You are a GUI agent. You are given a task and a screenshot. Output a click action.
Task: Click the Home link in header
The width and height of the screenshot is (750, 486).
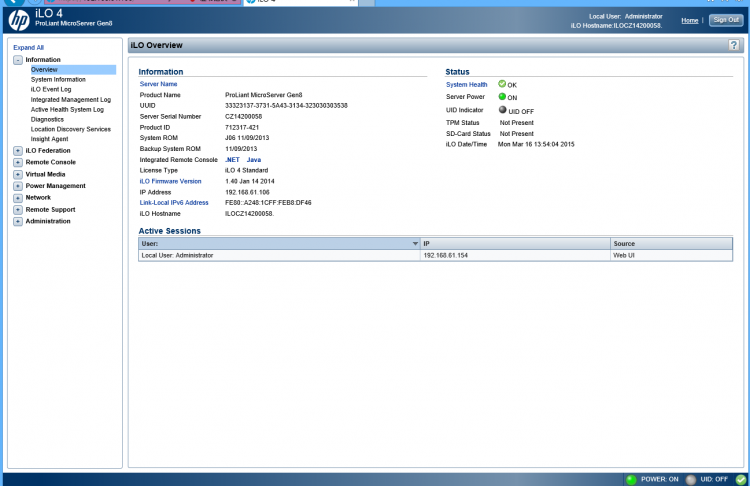click(689, 20)
